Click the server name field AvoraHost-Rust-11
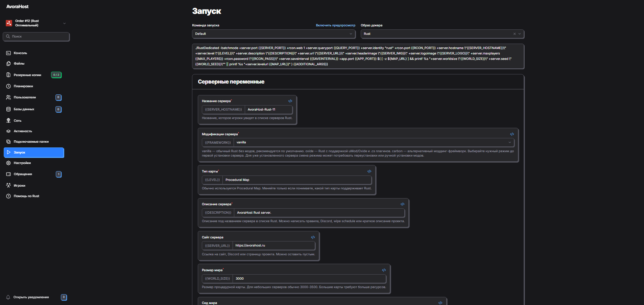Viewport: 644px width, 305px height. (x=268, y=110)
